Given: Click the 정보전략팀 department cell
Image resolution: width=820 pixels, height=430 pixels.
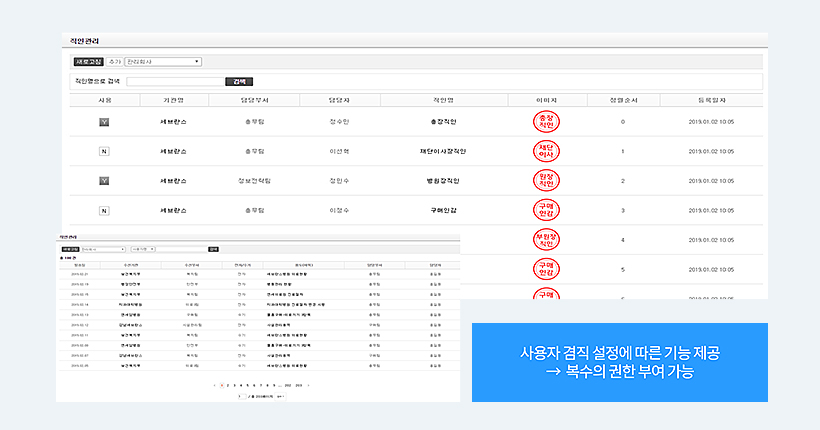Looking at the screenshot, I should (254, 181).
